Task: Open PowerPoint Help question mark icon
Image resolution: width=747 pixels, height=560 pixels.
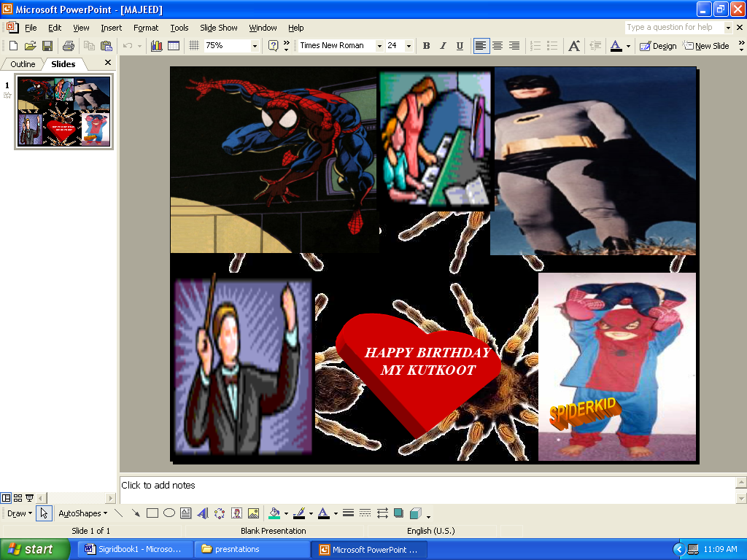Action: [273, 46]
